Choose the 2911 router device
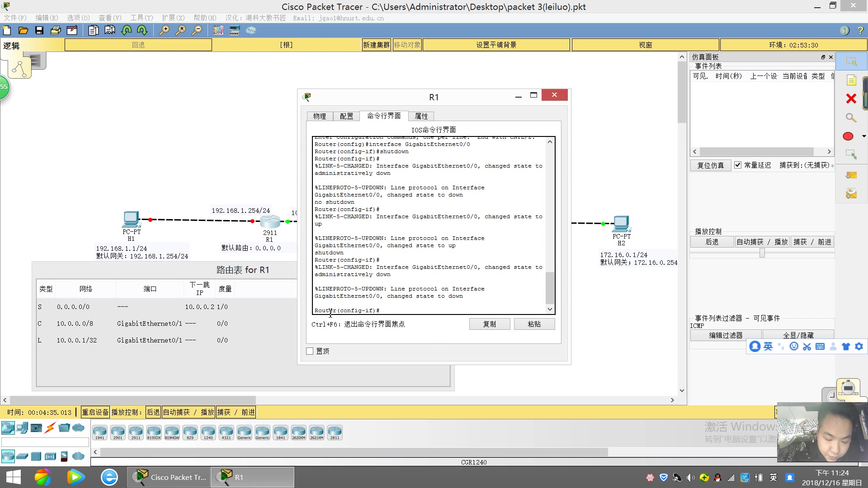Image resolution: width=868 pixels, height=488 pixels. pos(136,432)
